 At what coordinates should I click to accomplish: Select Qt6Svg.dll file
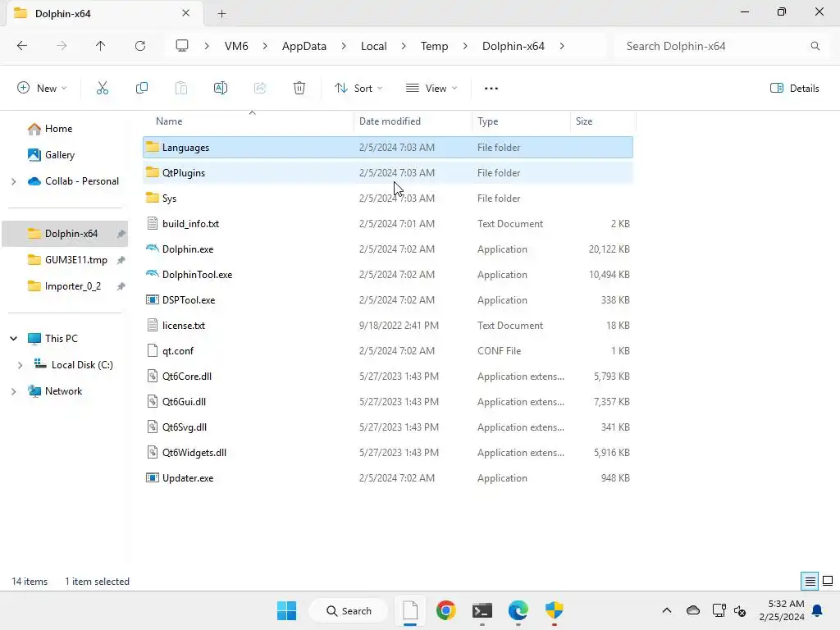(x=388, y=427)
